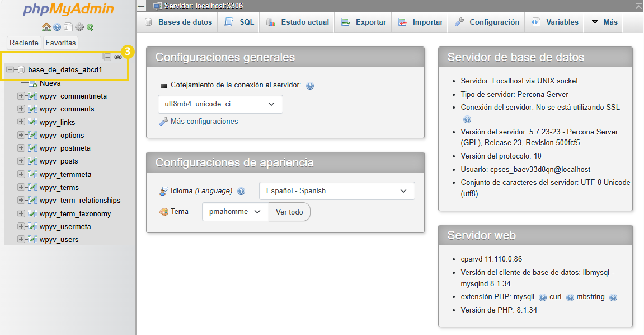Click the Ver todo button
Image resolution: width=644 pixels, height=335 pixels.
coord(289,212)
